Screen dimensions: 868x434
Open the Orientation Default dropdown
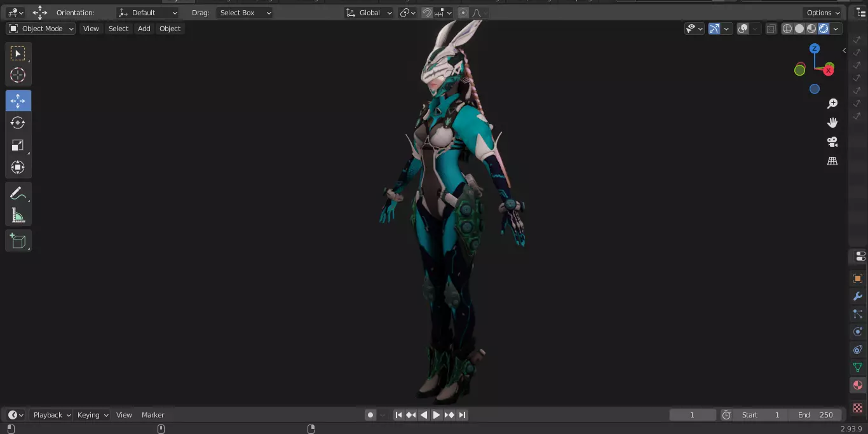click(148, 13)
